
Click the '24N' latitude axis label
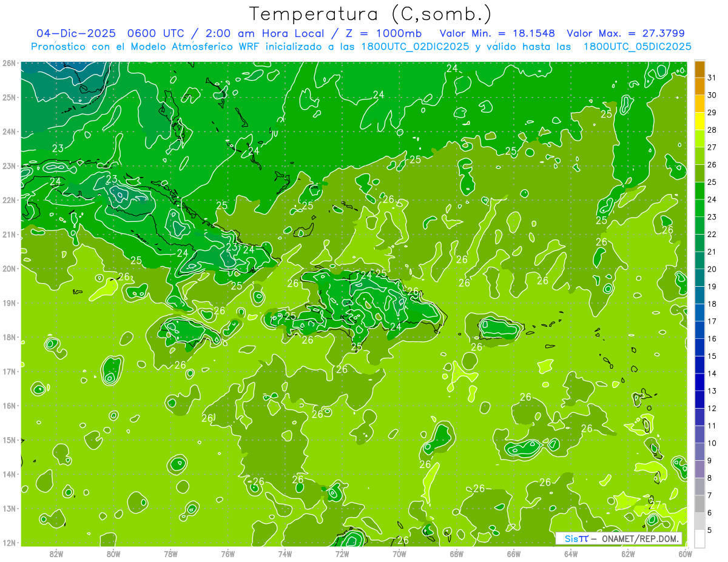(8, 132)
